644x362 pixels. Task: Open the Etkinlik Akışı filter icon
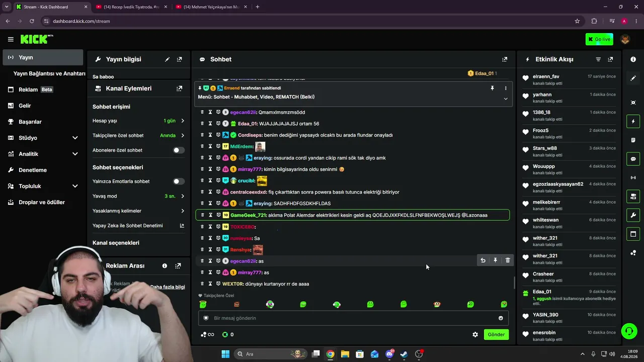(x=598, y=59)
